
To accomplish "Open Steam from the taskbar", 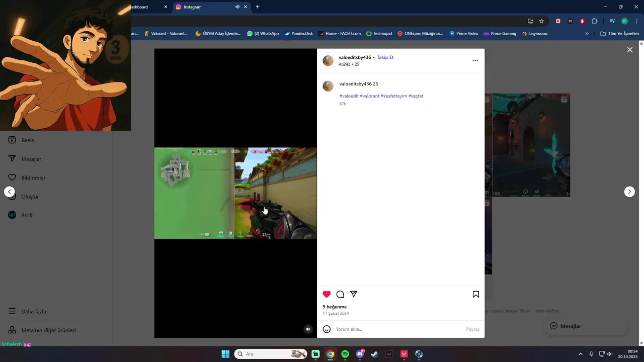I will (x=374, y=354).
